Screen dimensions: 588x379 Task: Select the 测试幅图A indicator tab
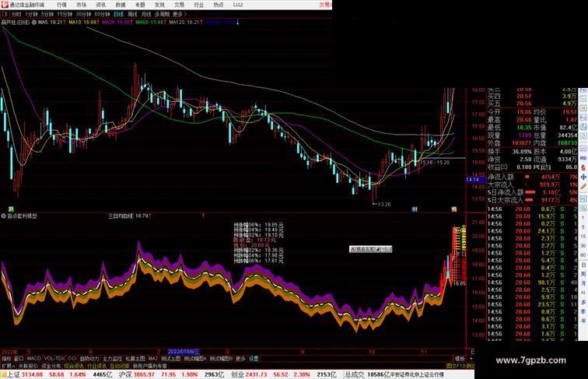click(x=195, y=358)
